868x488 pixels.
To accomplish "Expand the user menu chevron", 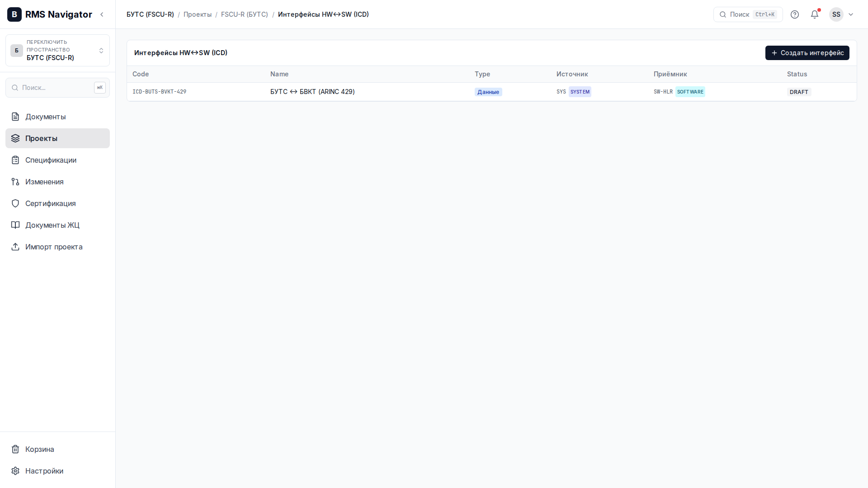I will [x=851, y=14].
